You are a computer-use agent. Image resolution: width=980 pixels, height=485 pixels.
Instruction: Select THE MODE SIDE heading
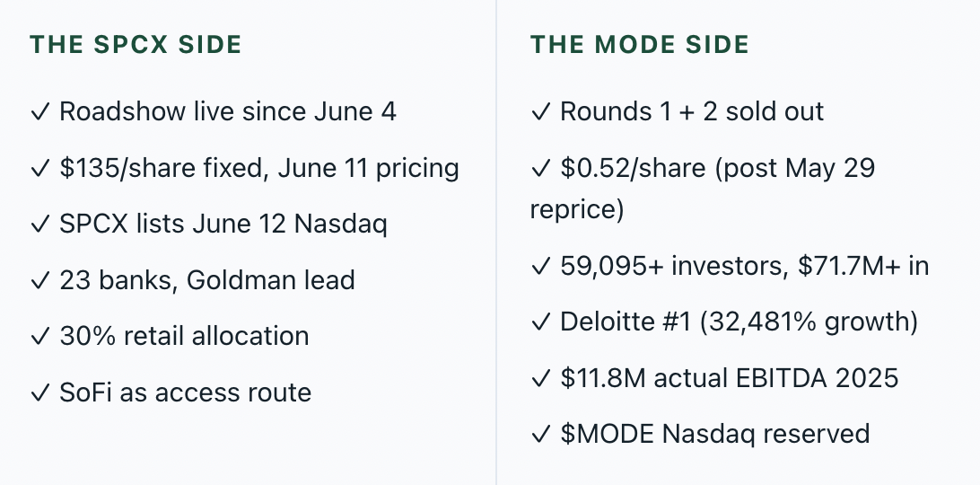tap(639, 44)
